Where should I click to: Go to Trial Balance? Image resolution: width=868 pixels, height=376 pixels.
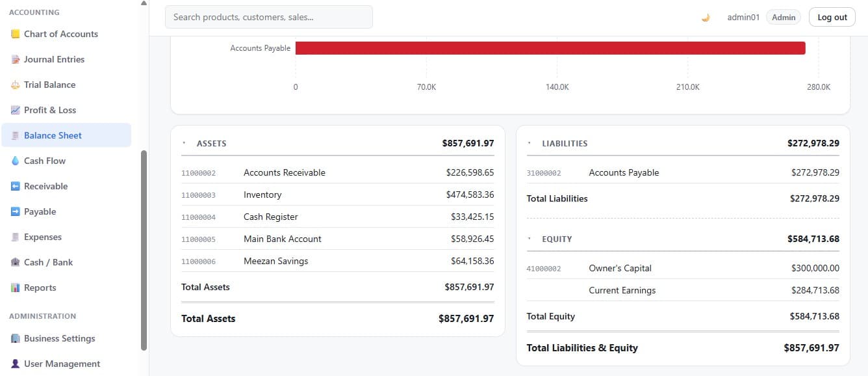click(66, 85)
